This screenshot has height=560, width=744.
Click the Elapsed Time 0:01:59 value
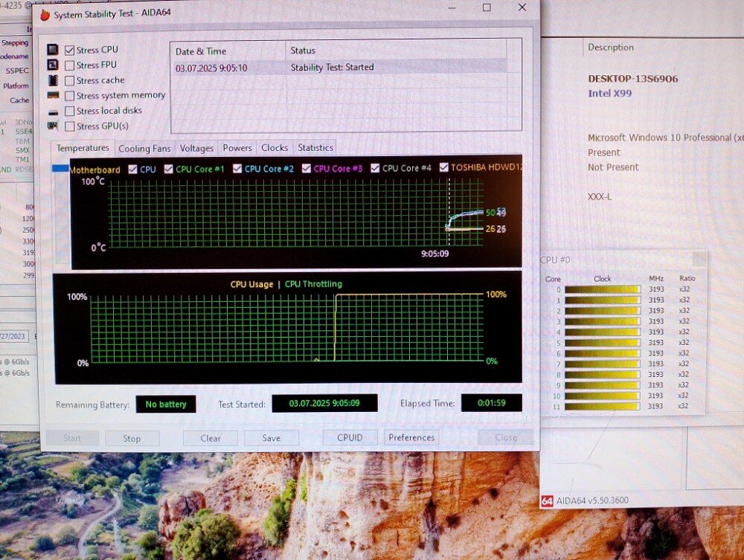click(x=492, y=403)
